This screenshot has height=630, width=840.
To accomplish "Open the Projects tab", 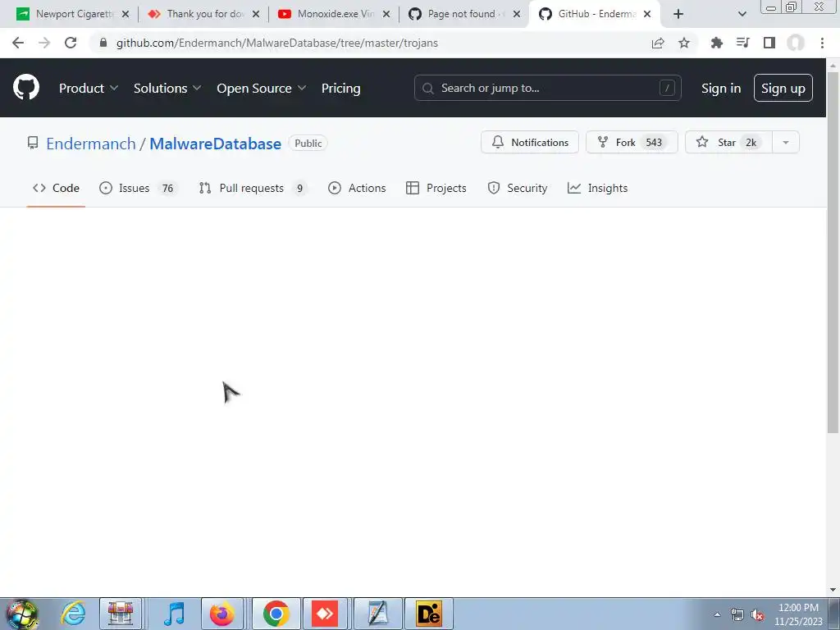I will 436,188.
